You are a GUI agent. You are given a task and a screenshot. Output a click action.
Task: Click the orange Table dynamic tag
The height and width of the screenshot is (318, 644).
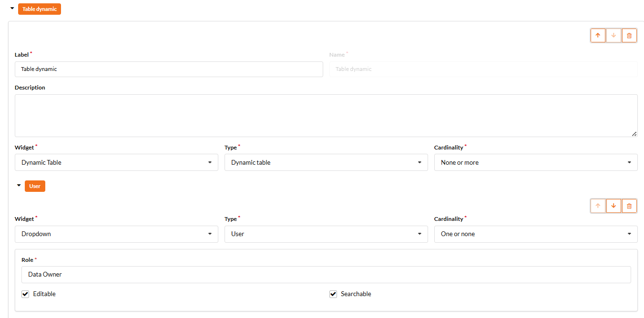[x=40, y=9]
